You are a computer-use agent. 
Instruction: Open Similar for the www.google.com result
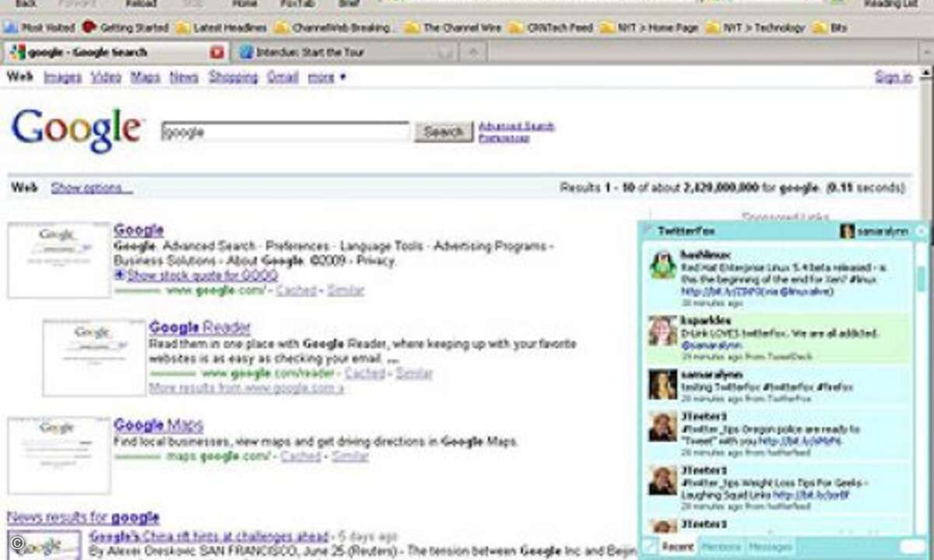(345, 290)
